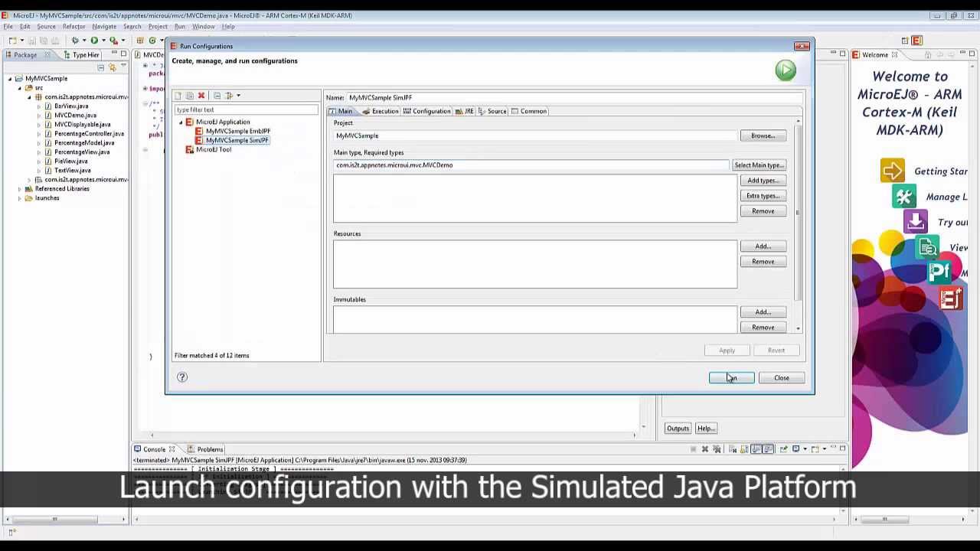Select MicroEJ Tool in configuration tree
The image size is (980, 551).
coord(213,150)
